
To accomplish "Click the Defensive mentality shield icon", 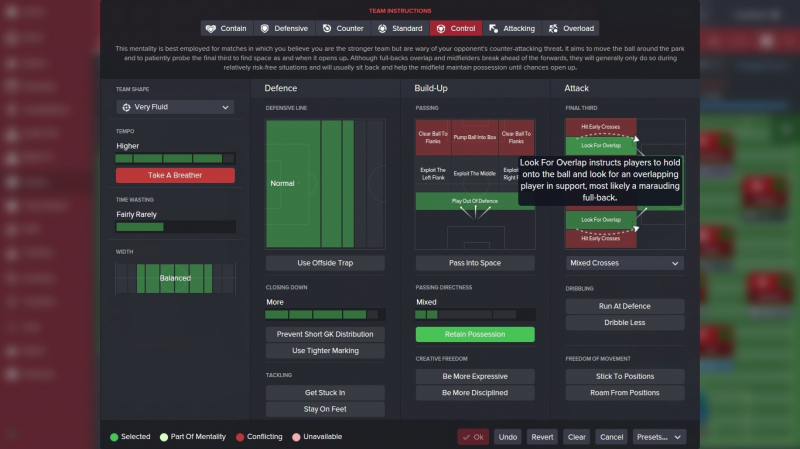I will coord(264,29).
